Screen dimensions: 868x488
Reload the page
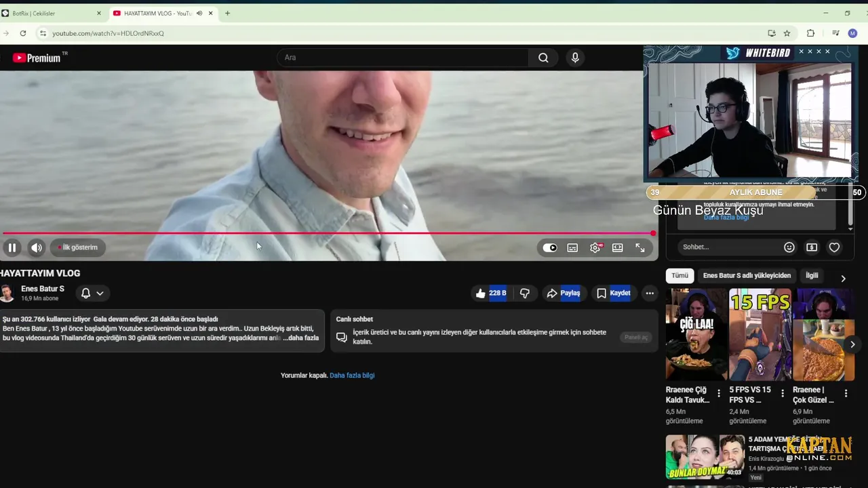click(x=23, y=33)
